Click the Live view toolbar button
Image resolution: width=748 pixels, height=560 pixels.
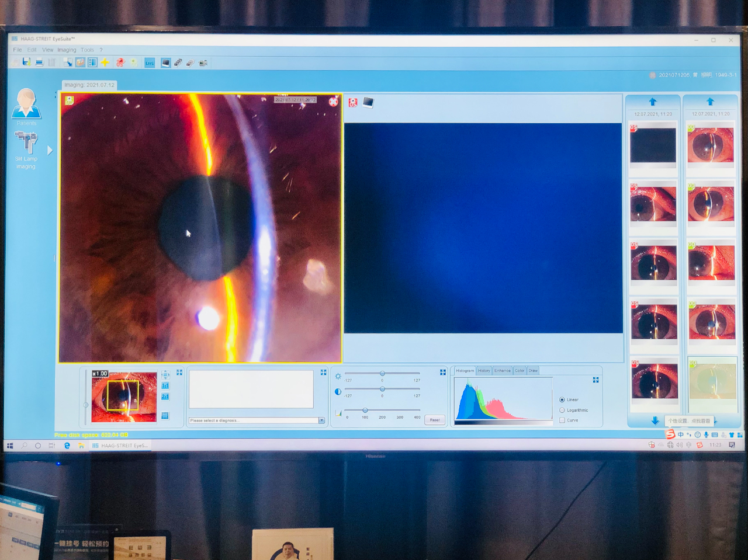pyautogui.click(x=150, y=62)
